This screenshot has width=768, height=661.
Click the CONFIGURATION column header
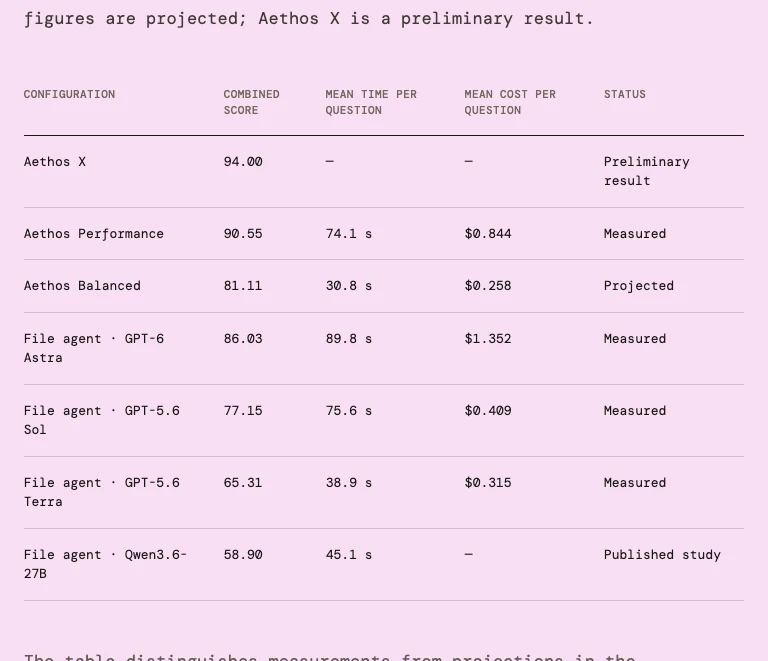pos(69,94)
